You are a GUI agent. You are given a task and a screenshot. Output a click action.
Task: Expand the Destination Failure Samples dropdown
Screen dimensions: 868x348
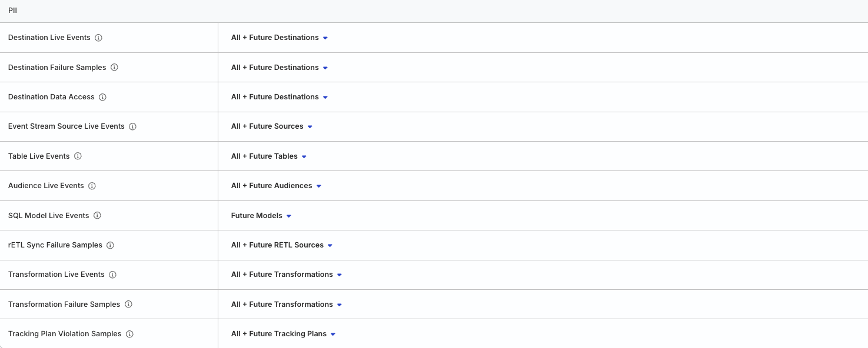279,68
